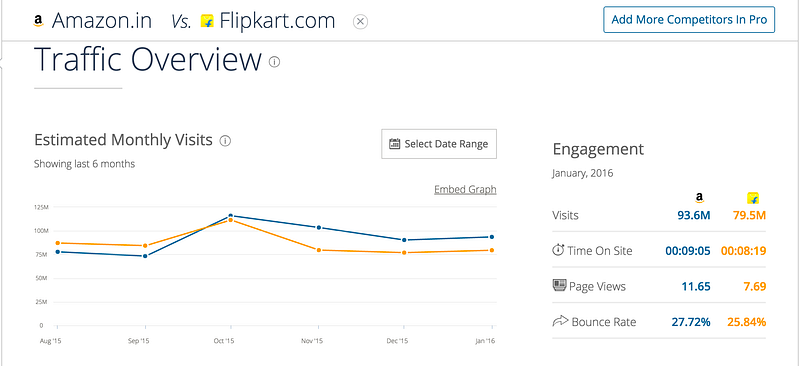
Task: Click calendar icon in Select Date Range
Action: [x=394, y=144]
